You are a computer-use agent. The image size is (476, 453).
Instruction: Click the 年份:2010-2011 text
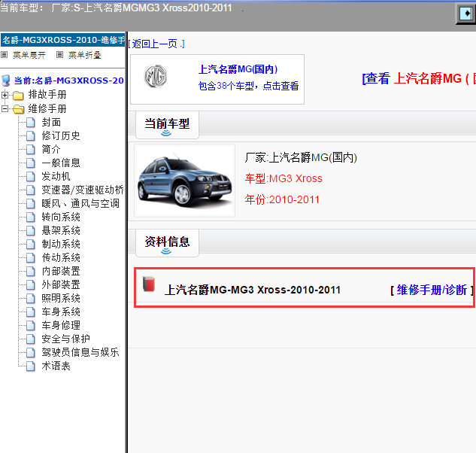point(282,200)
